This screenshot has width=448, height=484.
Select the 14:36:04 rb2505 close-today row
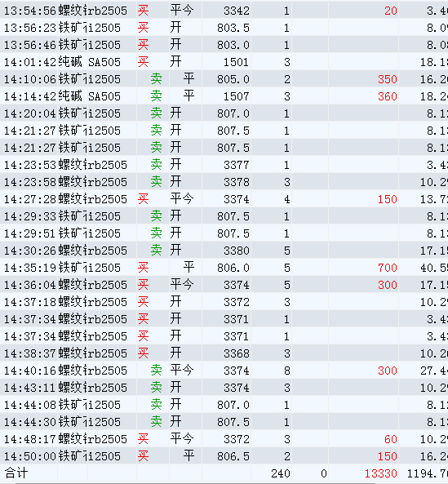[x=224, y=285]
